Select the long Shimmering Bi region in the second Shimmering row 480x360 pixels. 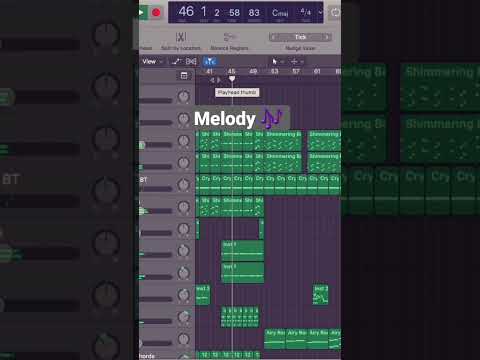pos(283,163)
